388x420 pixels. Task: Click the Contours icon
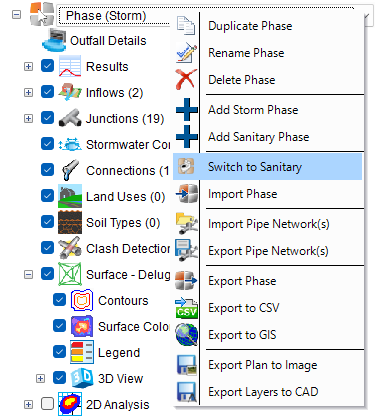82,300
